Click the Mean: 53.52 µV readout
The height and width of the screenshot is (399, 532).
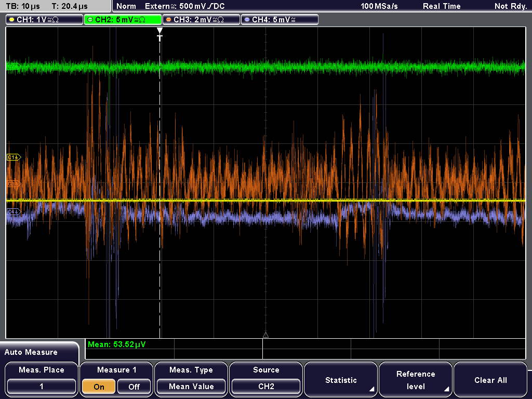117,344
